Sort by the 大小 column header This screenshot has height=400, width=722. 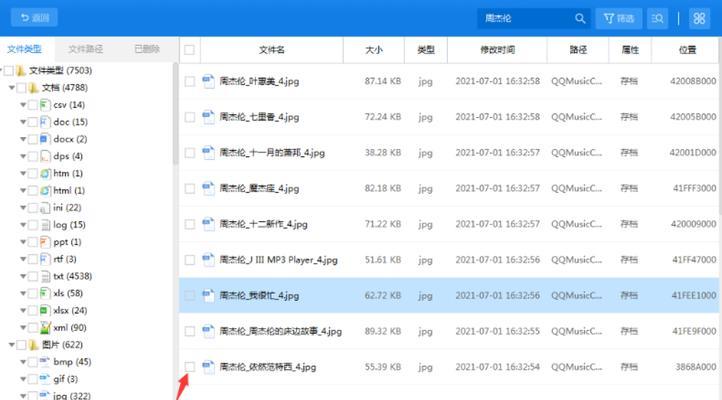(374, 50)
